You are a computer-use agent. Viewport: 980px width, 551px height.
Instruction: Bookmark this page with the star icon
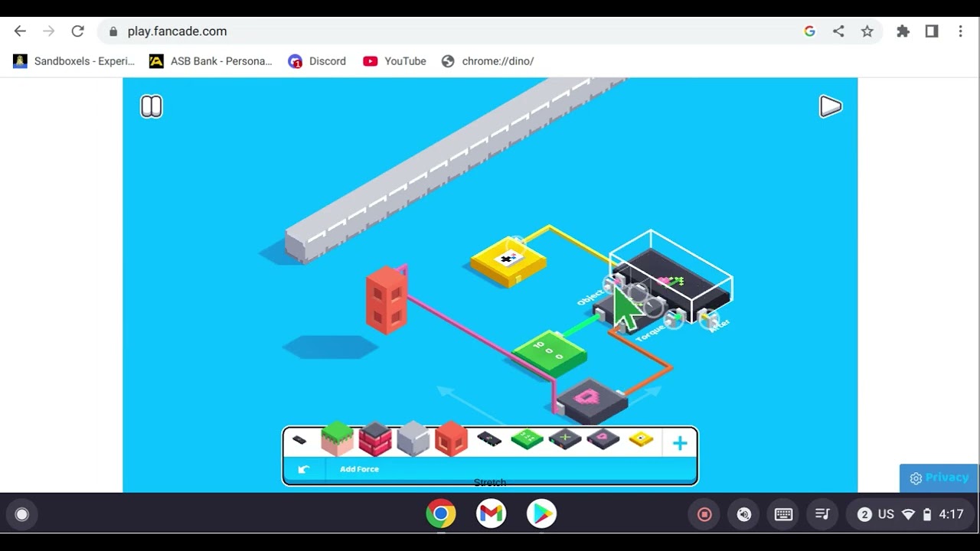[867, 31]
